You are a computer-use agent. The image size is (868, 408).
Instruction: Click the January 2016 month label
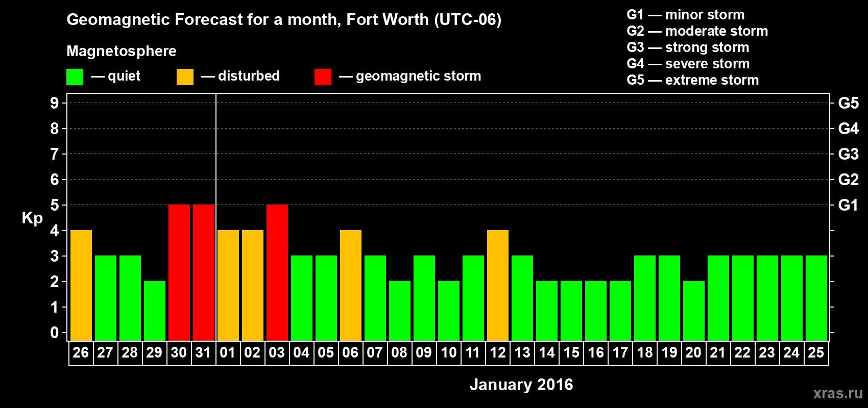pos(521,385)
